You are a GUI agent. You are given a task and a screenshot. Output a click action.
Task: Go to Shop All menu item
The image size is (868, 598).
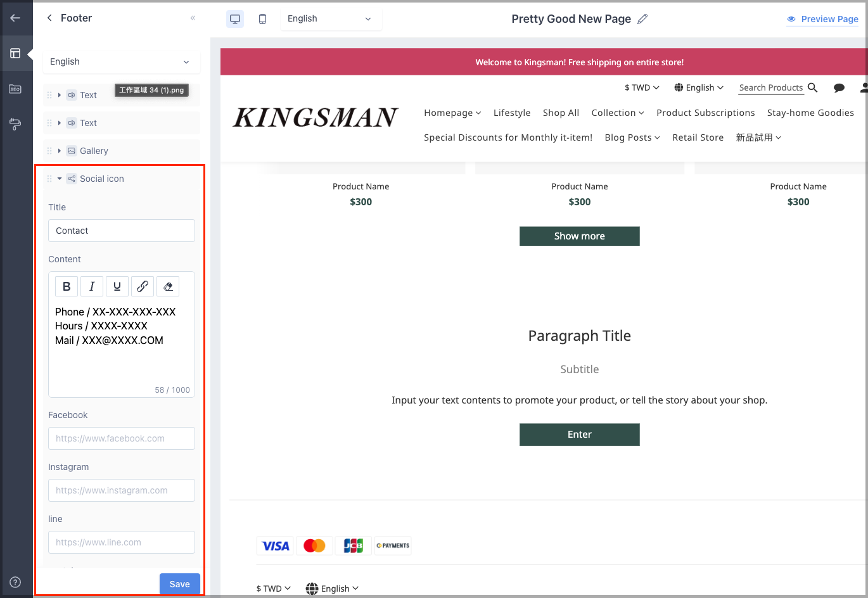561,113
